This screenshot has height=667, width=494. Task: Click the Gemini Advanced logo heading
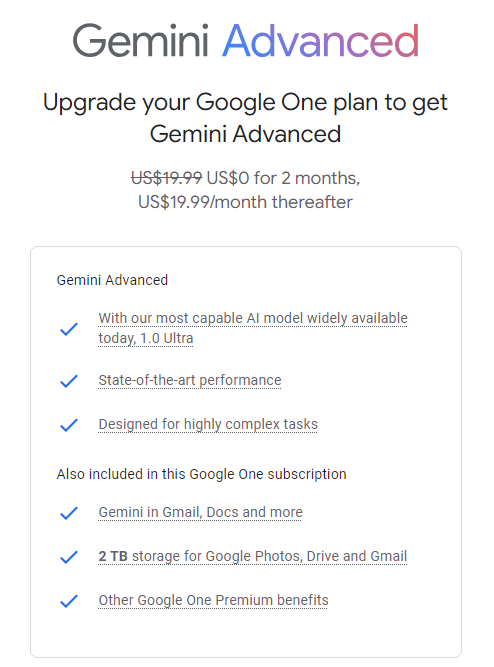click(246, 41)
